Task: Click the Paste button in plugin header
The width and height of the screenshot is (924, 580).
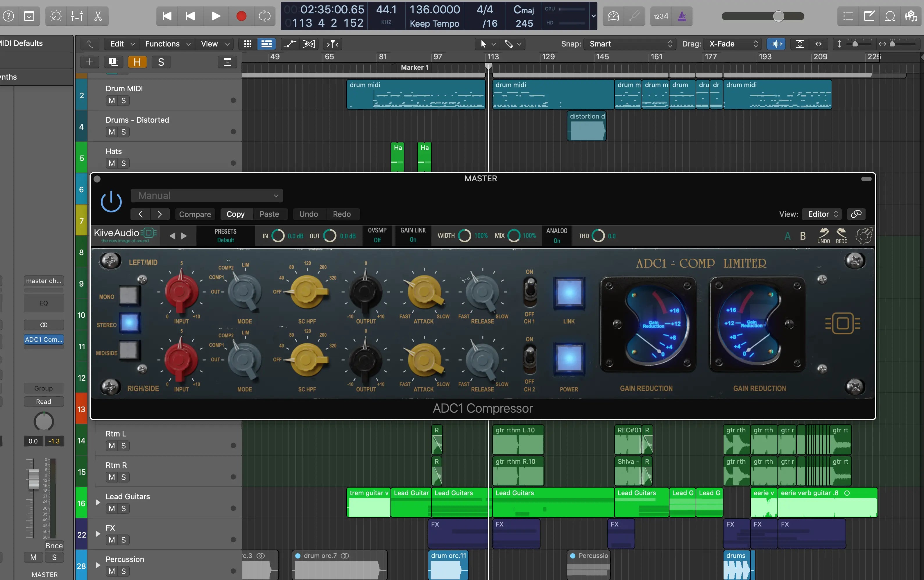Action: [269, 214]
